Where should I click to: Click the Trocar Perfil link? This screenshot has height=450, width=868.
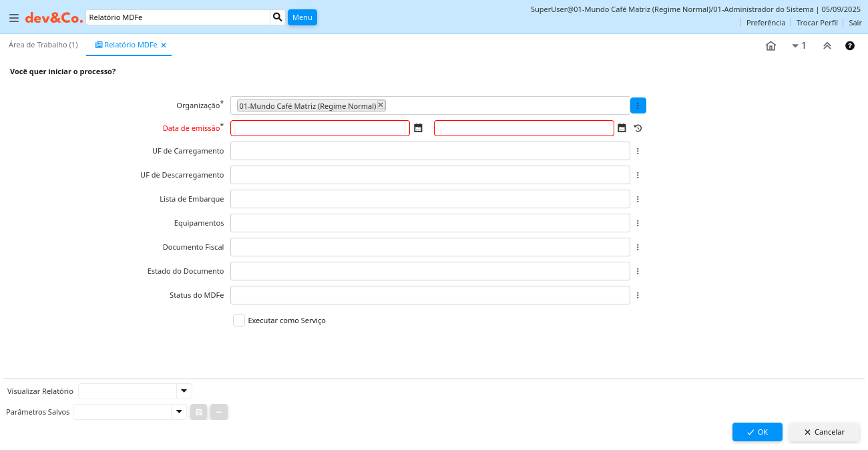(x=817, y=23)
